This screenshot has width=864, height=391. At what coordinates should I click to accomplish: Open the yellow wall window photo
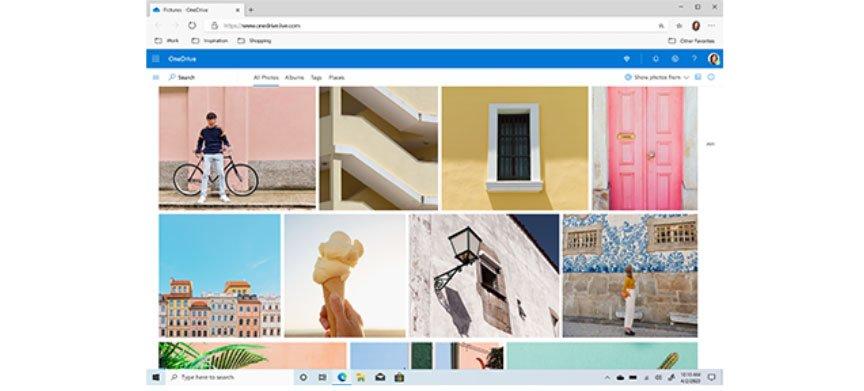tap(515, 148)
